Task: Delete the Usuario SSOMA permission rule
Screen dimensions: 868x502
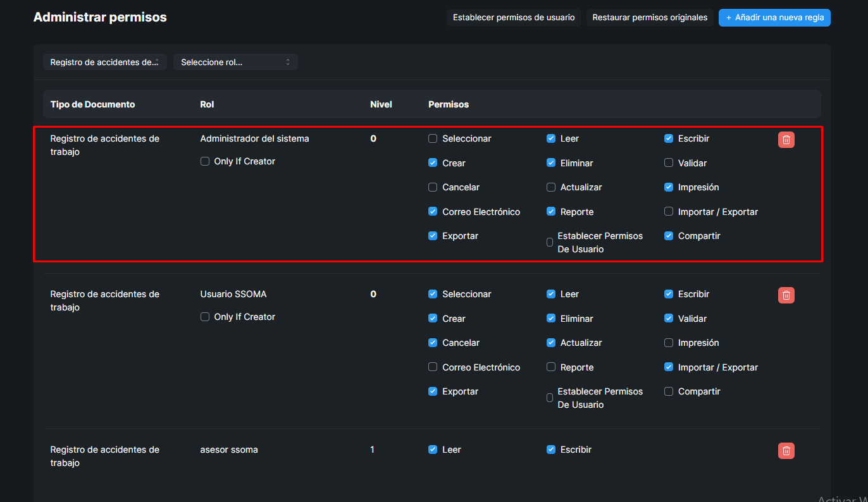Action: [x=786, y=295]
